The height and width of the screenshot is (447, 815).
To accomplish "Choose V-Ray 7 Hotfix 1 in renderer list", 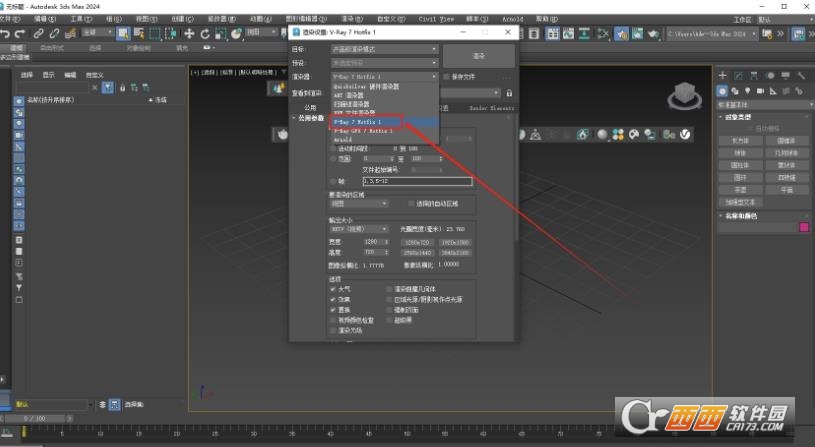I will pos(384,122).
